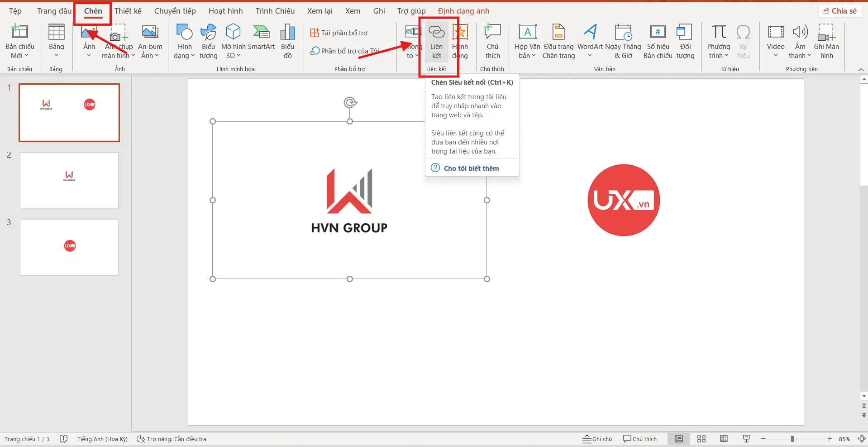Insert a Mô hình 3D model
Image resolution: width=868 pixels, height=447 pixels.
click(x=233, y=41)
